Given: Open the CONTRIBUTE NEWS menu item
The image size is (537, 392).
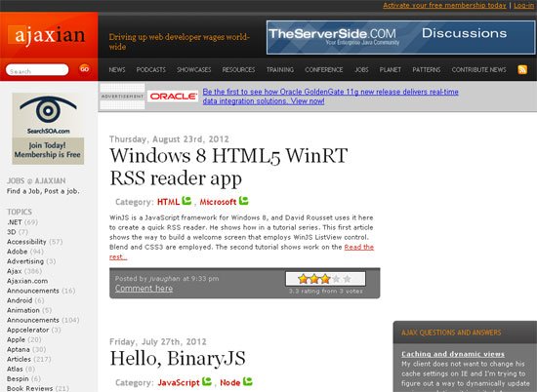Looking at the screenshot, I should [478, 70].
